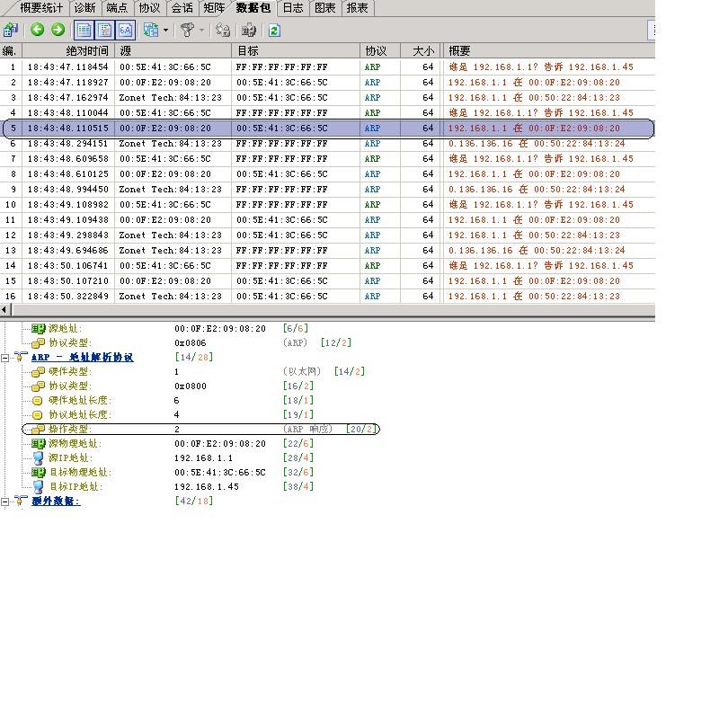728x719 pixels.
Task: Click the ARP protocol node icon
Action: [x=21, y=357]
